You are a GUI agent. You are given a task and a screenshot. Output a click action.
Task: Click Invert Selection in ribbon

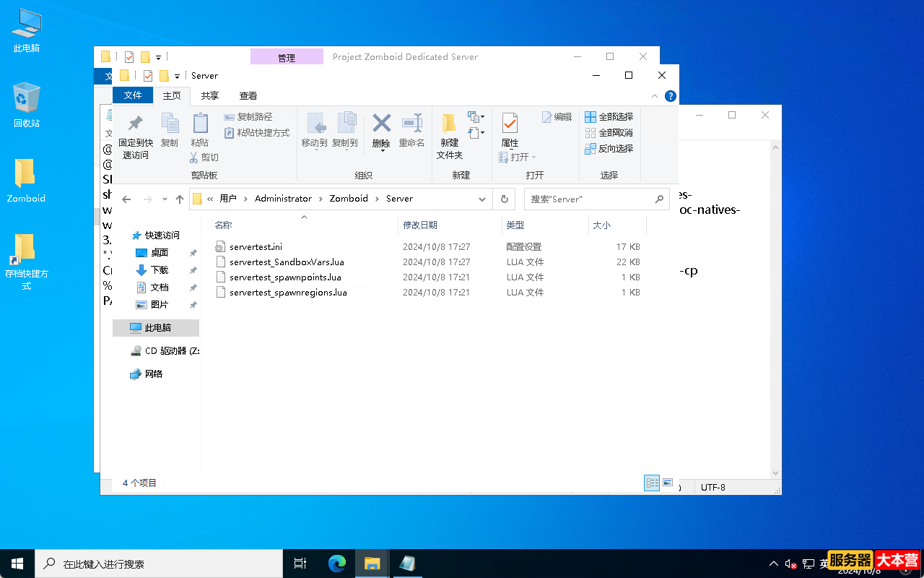click(x=609, y=148)
